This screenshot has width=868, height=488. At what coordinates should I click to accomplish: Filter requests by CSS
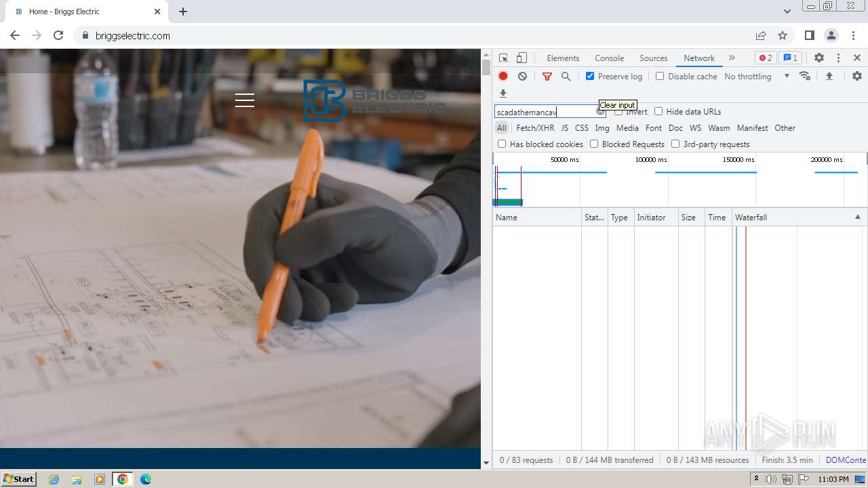[x=582, y=127]
